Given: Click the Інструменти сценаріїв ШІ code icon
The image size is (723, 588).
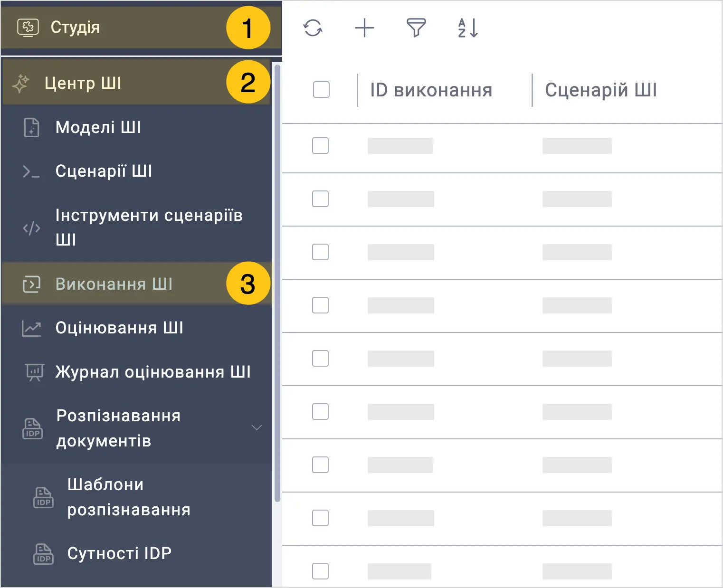Looking at the screenshot, I should [x=32, y=228].
